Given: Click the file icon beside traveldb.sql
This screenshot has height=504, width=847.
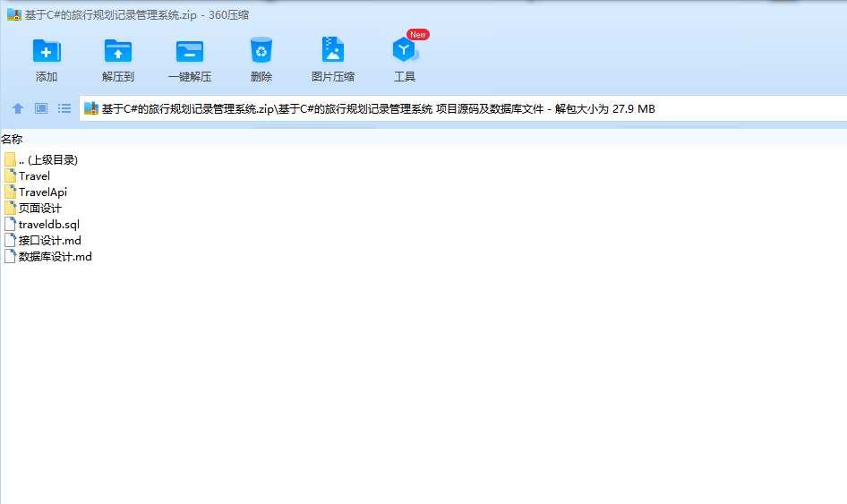Looking at the screenshot, I should 10,224.
